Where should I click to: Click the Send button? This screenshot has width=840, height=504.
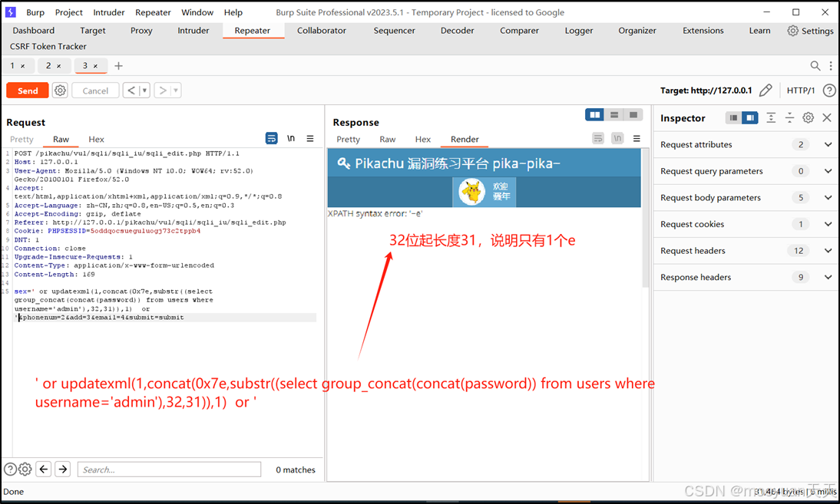click(28, 91)
